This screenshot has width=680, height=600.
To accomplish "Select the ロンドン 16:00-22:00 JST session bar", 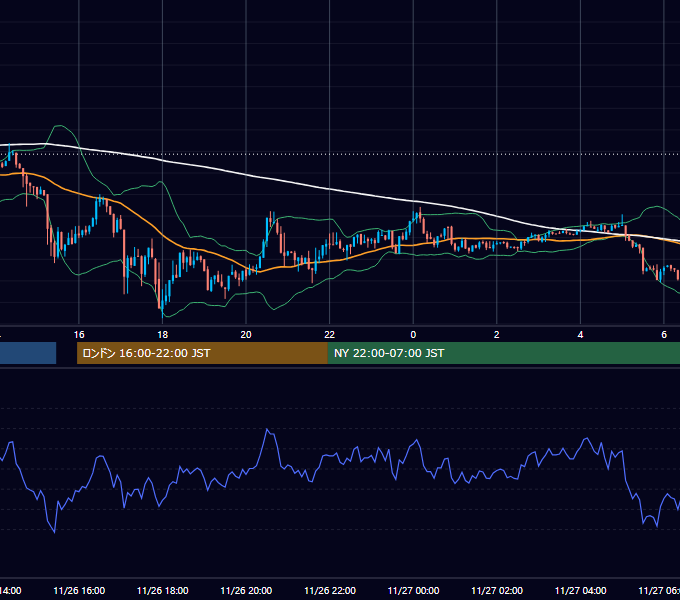I will click(x=202, y=353).
